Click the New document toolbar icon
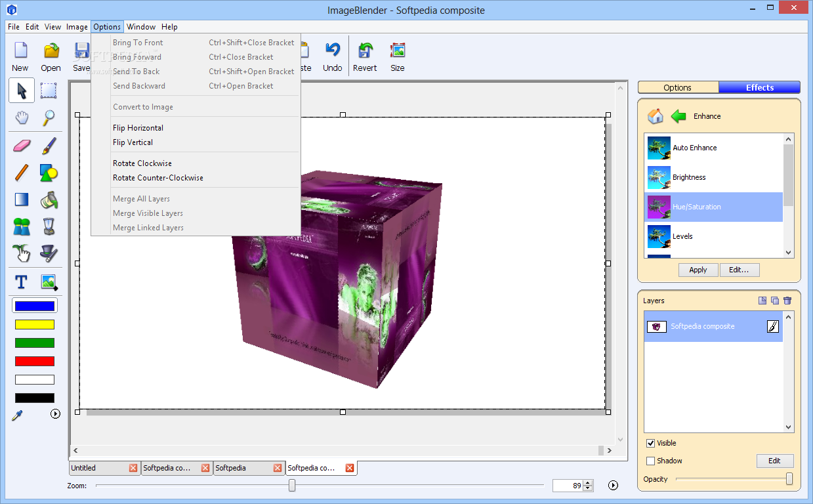The image size is (813, 504). (x=20, y=51)
